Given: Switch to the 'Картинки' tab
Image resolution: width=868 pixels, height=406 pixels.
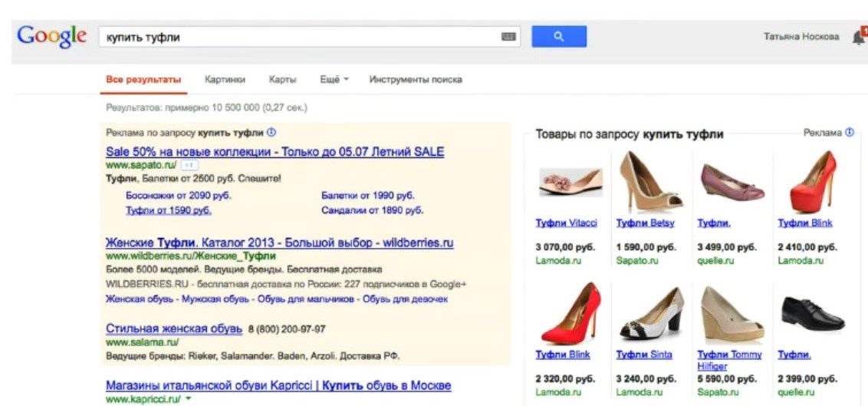Looking at the screenshot, I should point(225,80).
